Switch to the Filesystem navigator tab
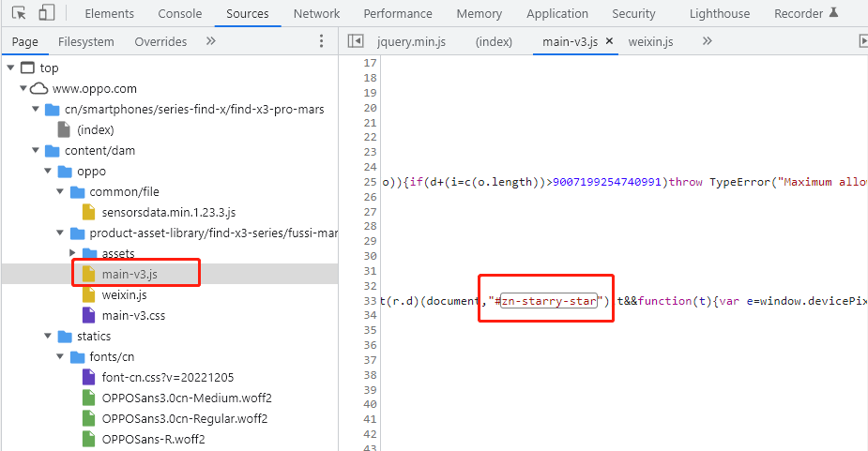Viewport: 868px width, 451px height. pyautogui.click(x=85, y=41)
